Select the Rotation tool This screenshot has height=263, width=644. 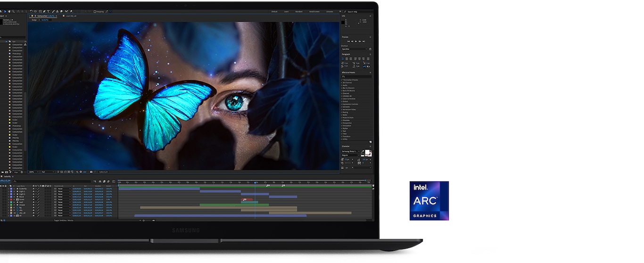[32, 11]
